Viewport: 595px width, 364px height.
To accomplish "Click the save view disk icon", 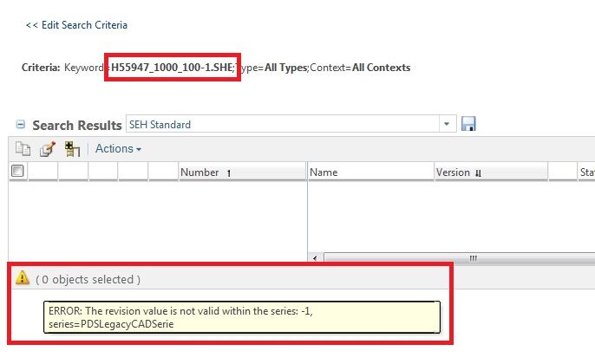I will pyautogui.click(x=468, y=124).
